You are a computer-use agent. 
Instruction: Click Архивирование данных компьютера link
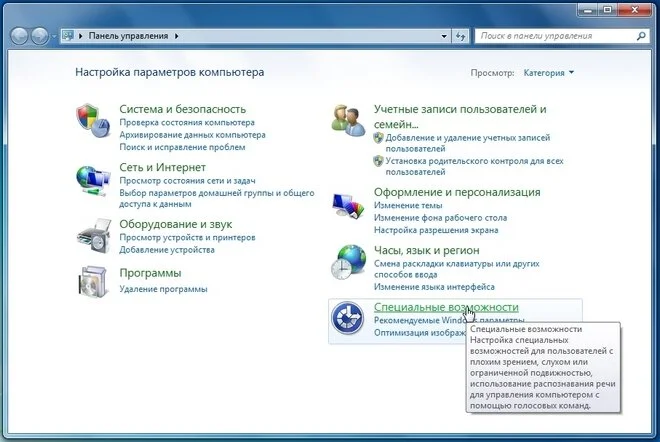[192, 135]
